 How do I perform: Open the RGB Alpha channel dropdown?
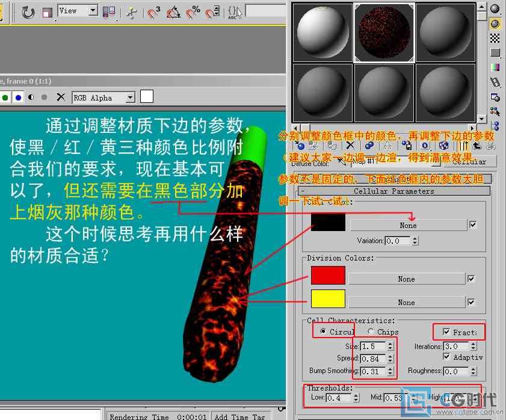[130, 97]
